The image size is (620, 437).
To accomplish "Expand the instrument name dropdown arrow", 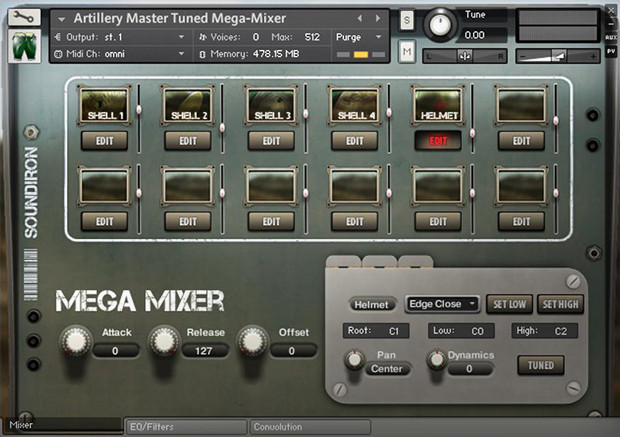I will 61,19.
